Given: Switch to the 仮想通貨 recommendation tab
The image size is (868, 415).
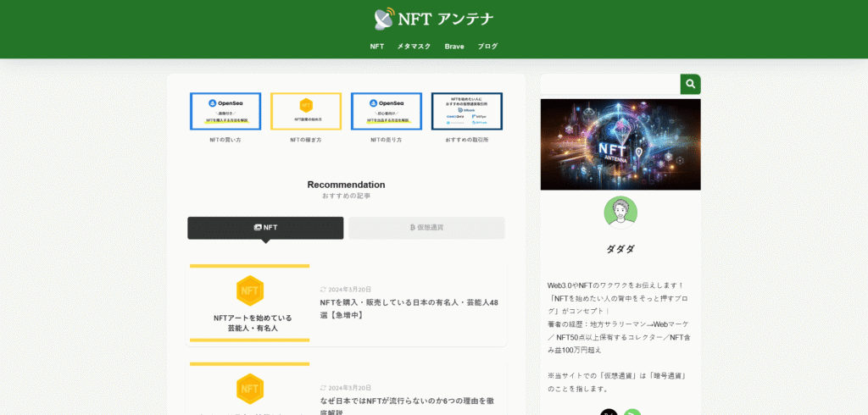Looking at the screenshot, I should (x=426, y=228).
